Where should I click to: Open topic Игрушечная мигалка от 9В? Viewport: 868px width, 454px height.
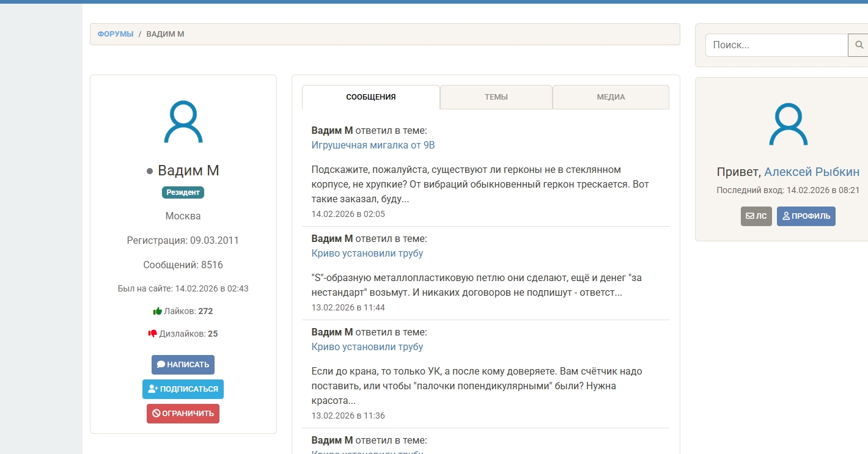point(373,145)
